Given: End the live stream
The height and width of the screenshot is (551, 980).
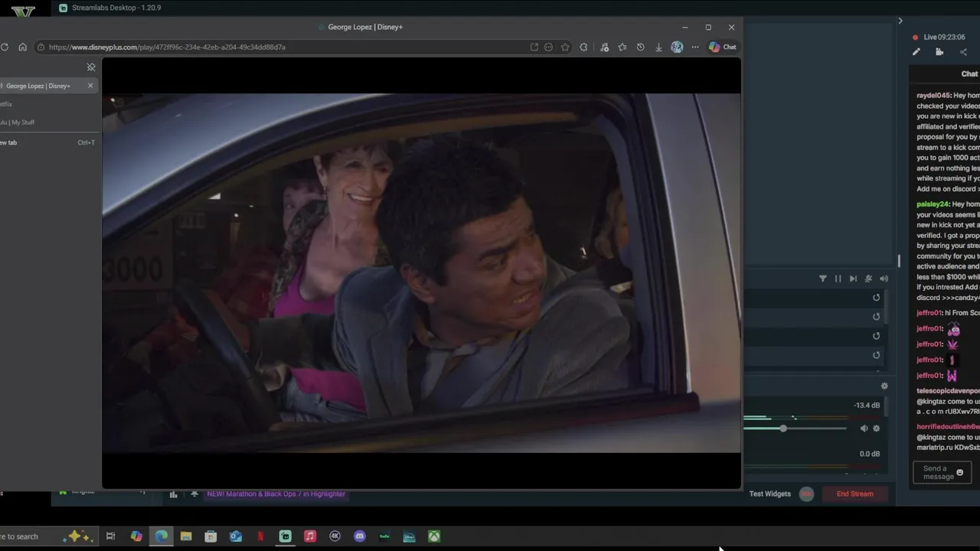Looking at the screenshot, I should [x=854, y=494].
